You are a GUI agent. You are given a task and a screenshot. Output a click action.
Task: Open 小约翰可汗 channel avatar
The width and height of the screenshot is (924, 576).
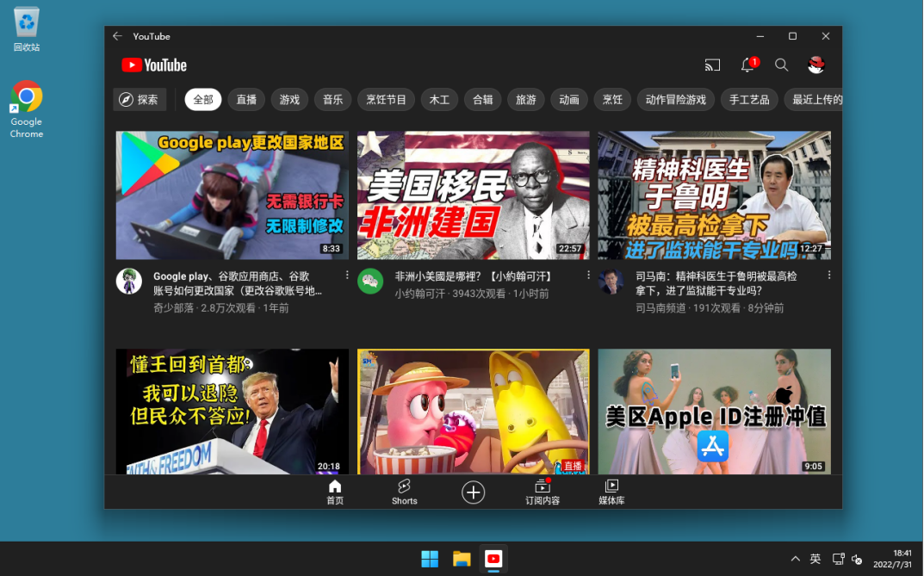370,282
